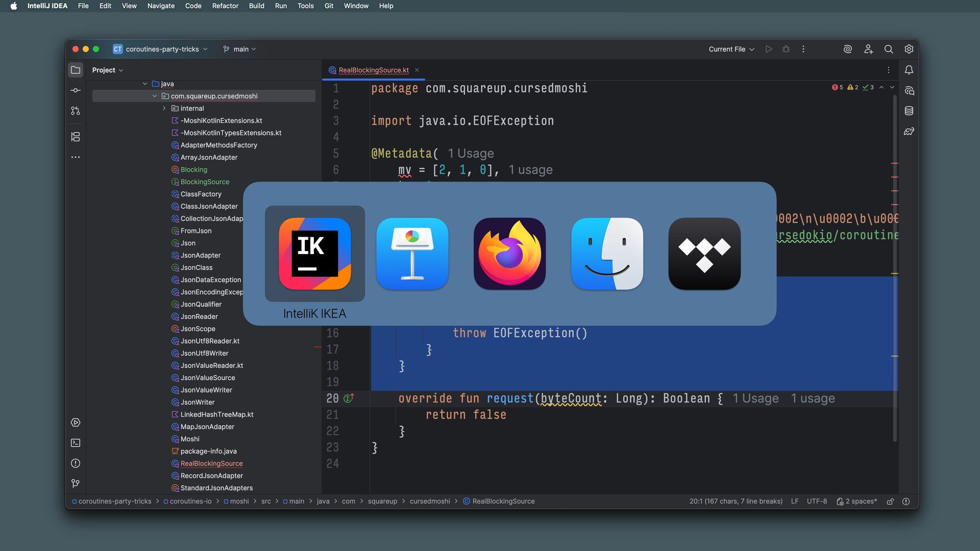Viewport: 980px width, 551px height.
Task: Toggle the Project tool window folder button
Action: [76, 70]
